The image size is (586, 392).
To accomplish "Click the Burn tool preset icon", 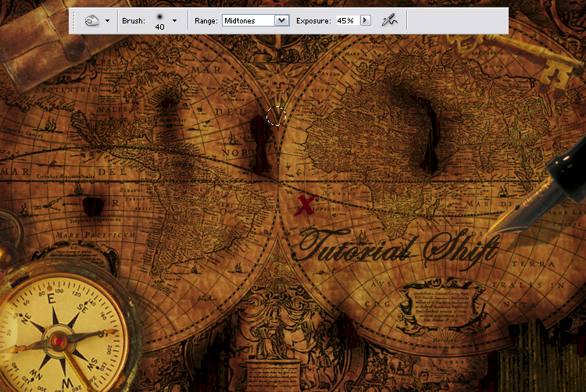I will (91, 21).
